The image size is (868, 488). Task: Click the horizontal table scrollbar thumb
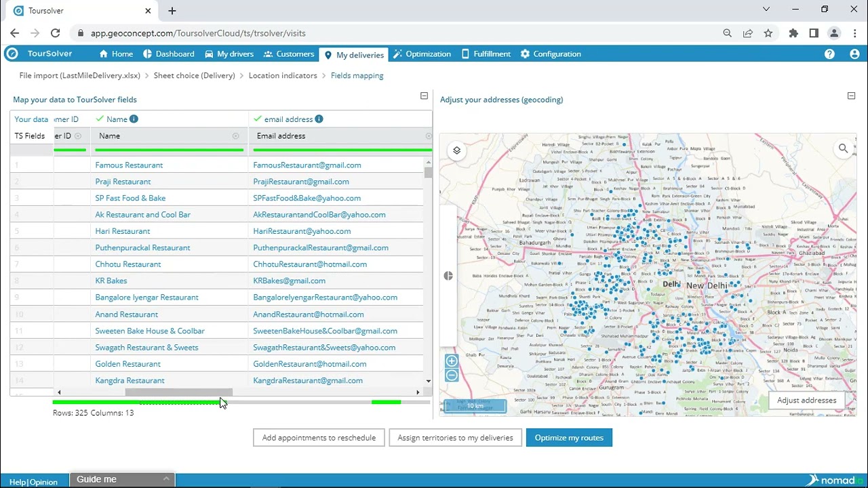[179, 392]
